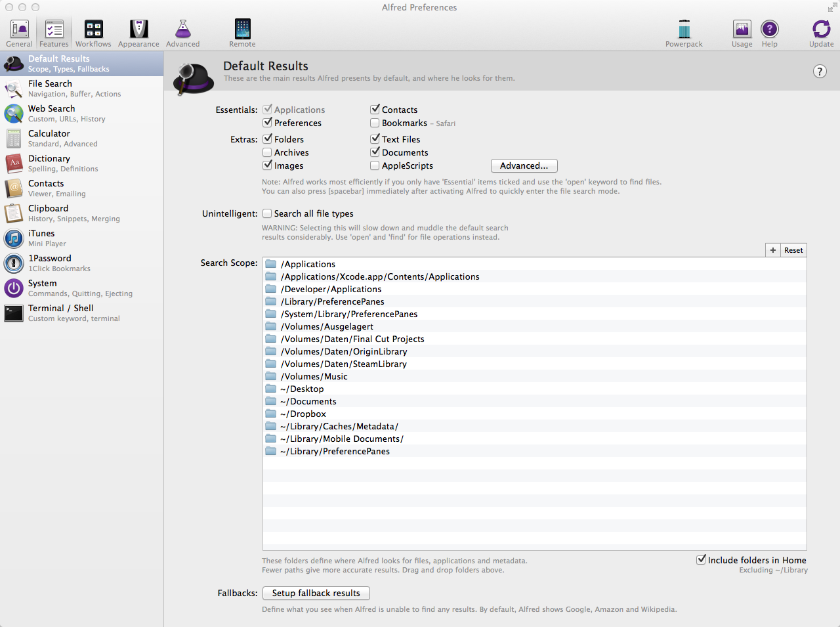
Task: Enable the Bookmarks – Safari checkbox
Action: pos(375,123)
